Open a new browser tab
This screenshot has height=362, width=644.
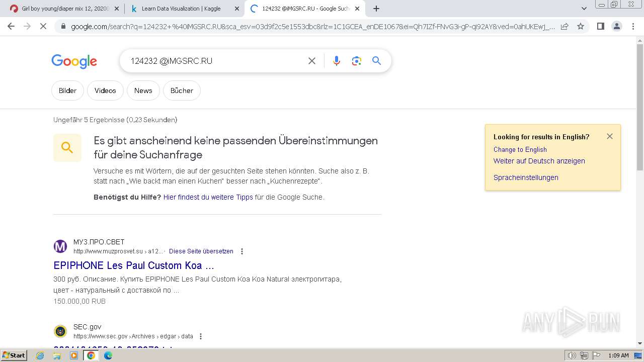[x=376, y=9]
